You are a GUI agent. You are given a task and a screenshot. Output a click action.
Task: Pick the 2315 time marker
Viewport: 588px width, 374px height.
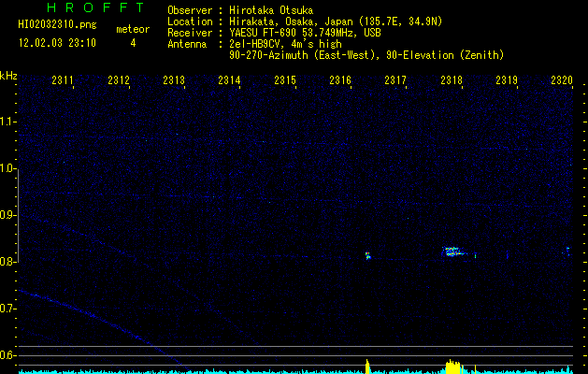[285, 79]
